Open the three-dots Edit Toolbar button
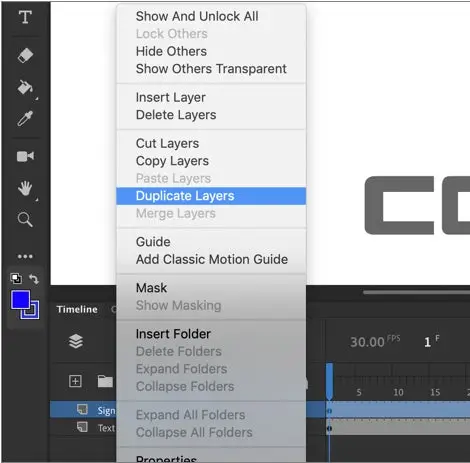470x463 pixels. click(x=25, y=256)
